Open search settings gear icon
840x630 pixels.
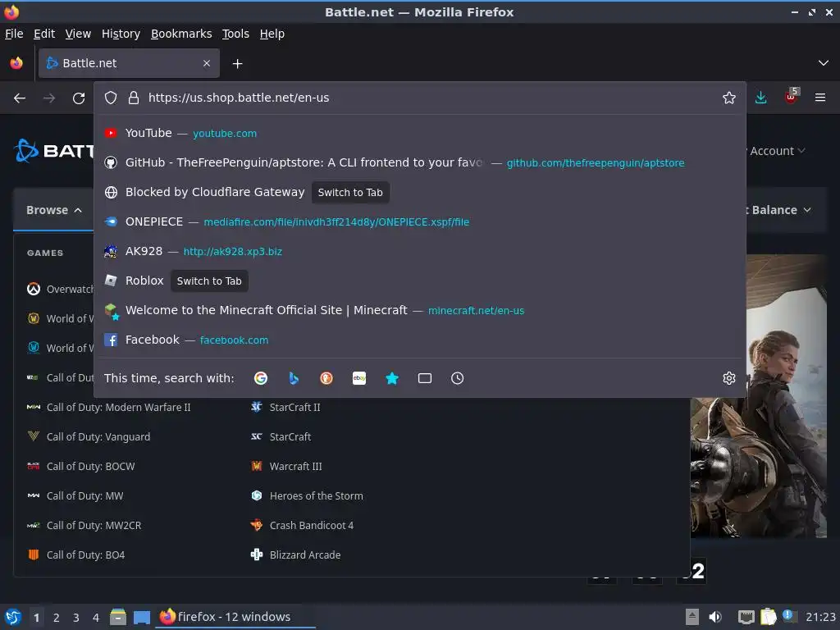tap(729, 378)
